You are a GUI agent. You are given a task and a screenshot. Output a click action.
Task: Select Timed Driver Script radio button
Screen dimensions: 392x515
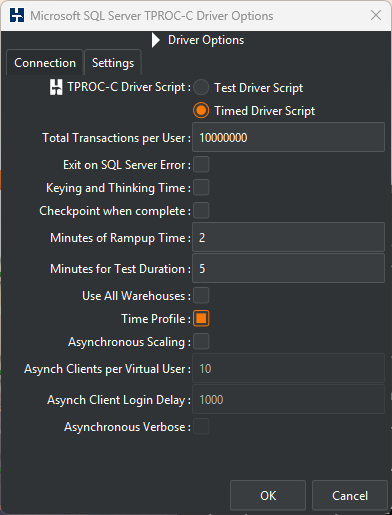click(201, 111)
